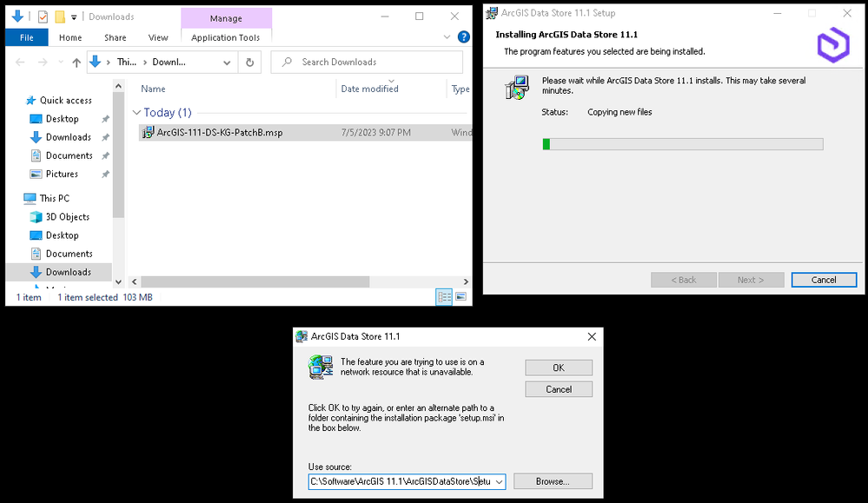Open pinned Documents under Quick access

coord(70,156)
